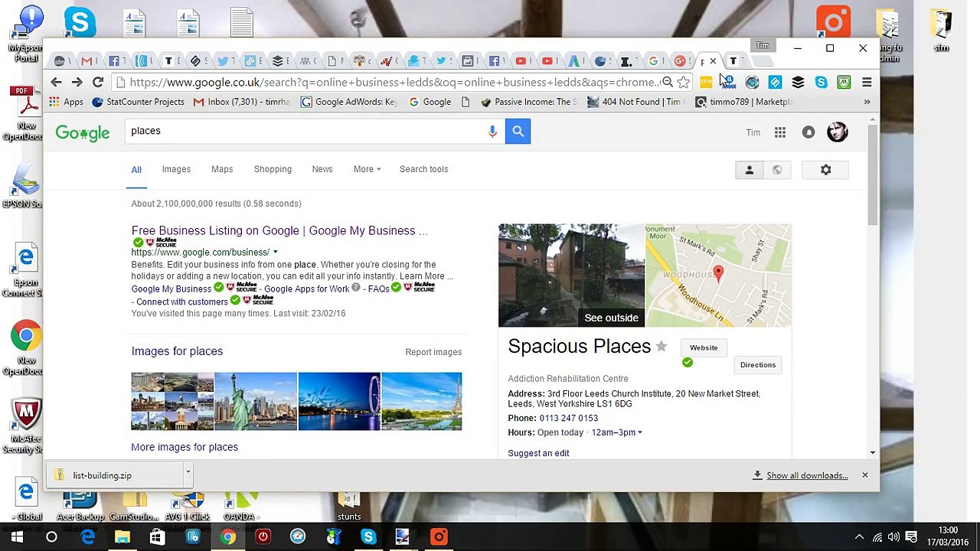The image size is (980, 551).
Task: Switch to hide private results globe
Action: [x=777, y=170]
